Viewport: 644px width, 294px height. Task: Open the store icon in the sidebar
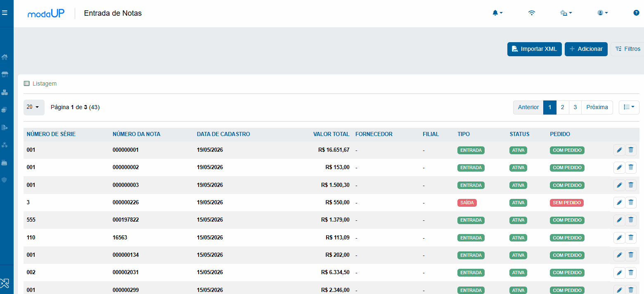[5, 74]
